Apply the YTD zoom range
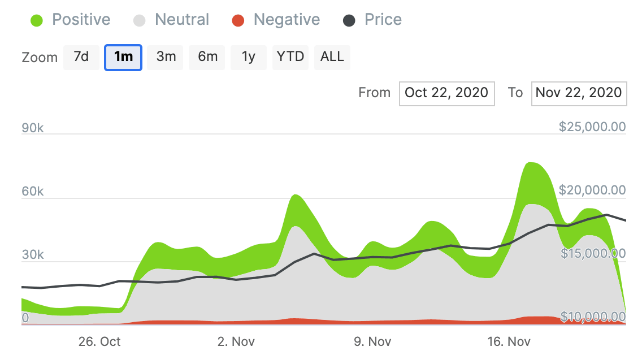Screen dimensions: 642x364 [290, 57]
